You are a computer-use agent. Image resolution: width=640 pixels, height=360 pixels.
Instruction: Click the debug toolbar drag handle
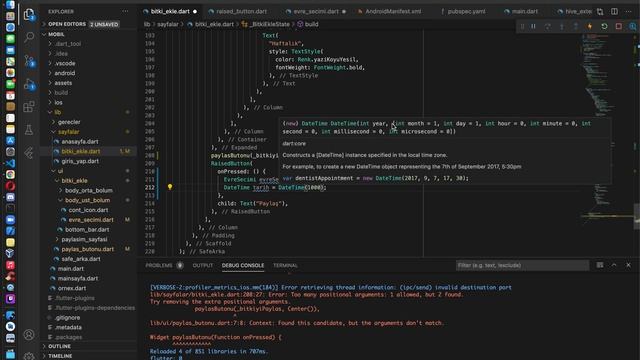522,26
